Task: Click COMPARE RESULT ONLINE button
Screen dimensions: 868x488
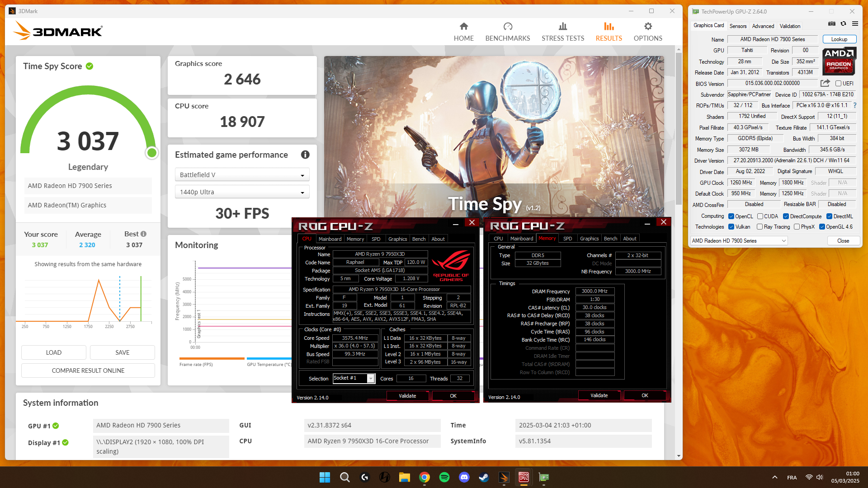Action: tap(88, 371)
